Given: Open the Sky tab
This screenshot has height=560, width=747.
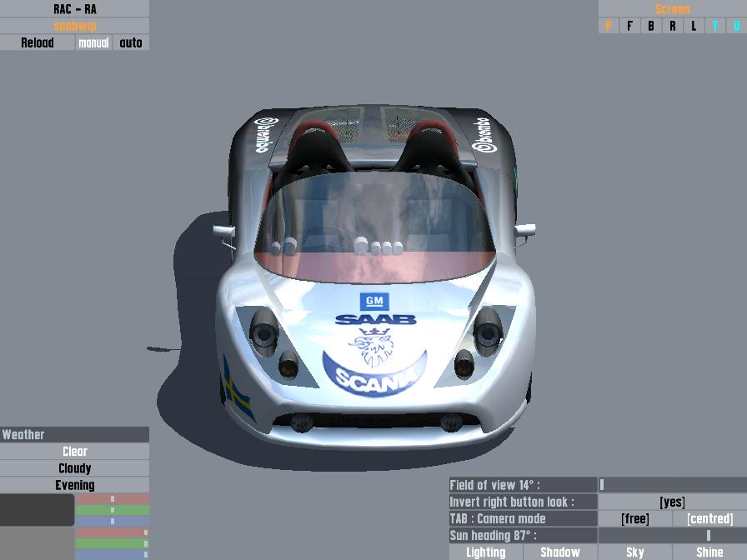Looking at the screenshot, I should pos(635,552).
